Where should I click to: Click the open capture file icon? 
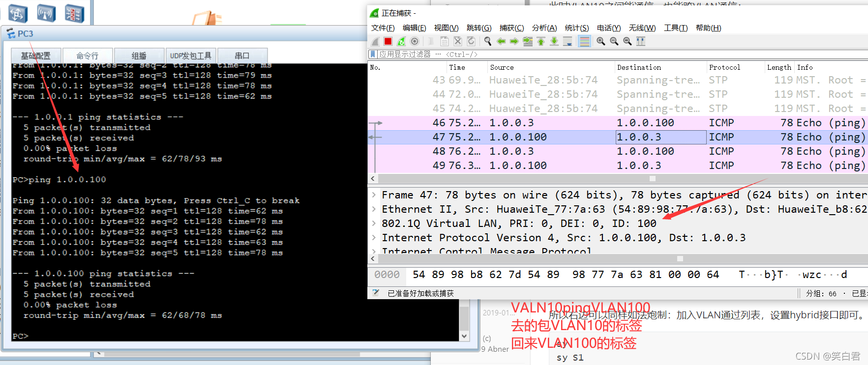[x=431, y=41]
